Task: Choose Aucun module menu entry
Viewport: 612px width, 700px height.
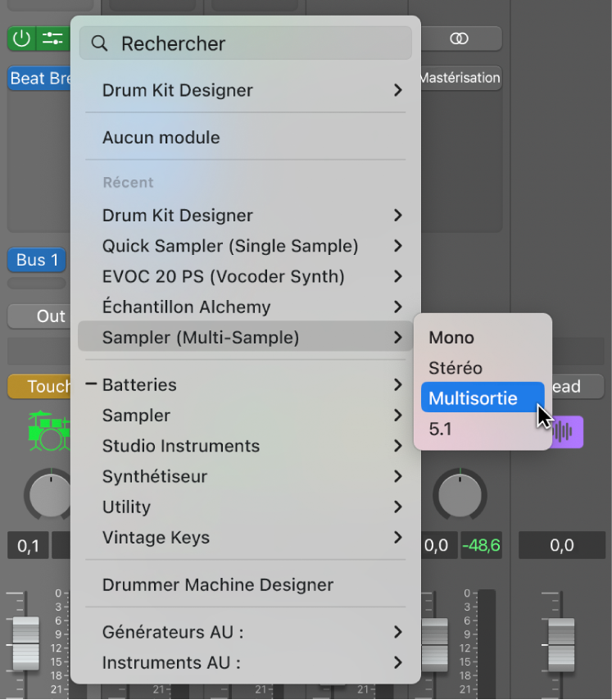Action: click(161, 138)
